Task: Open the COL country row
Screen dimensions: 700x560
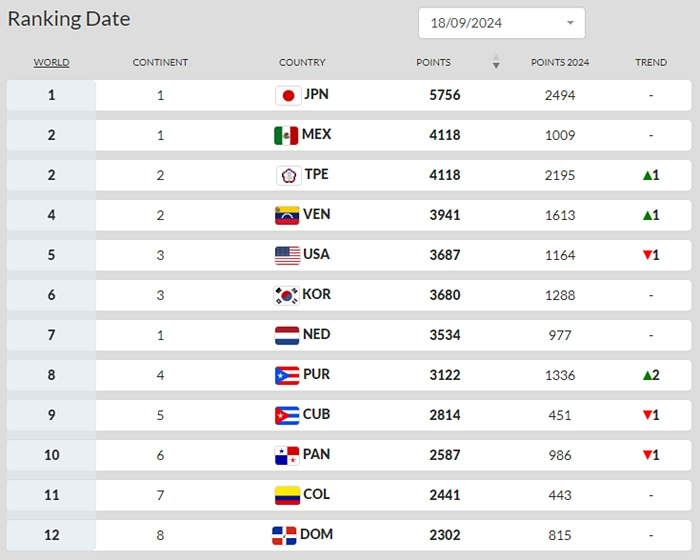Action: (x=349, y=495)
